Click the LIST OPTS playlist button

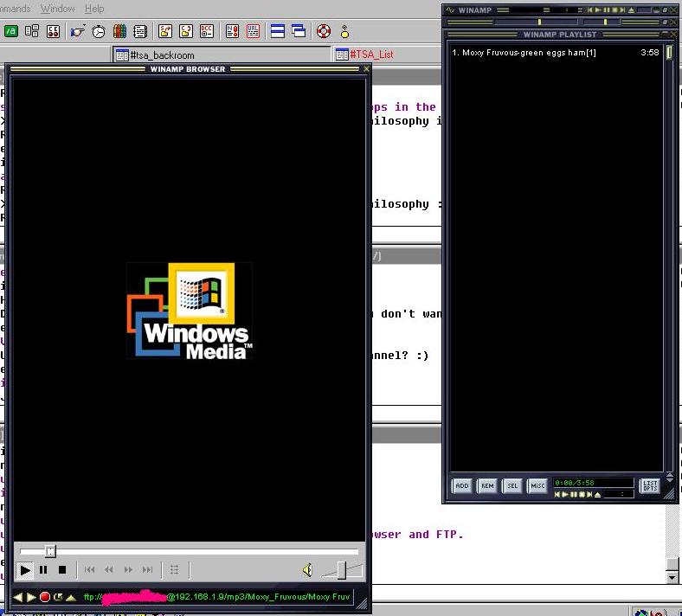[649, 485]
